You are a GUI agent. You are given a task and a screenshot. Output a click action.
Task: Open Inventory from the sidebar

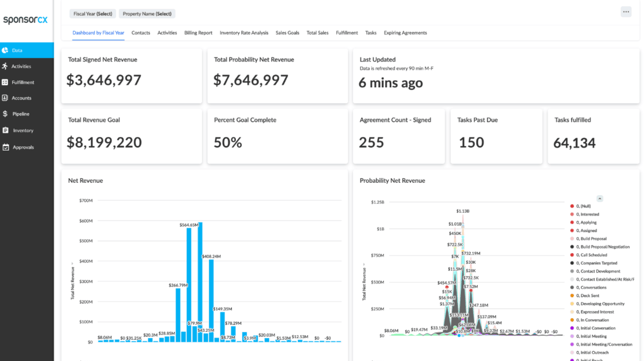click(27, 130)
